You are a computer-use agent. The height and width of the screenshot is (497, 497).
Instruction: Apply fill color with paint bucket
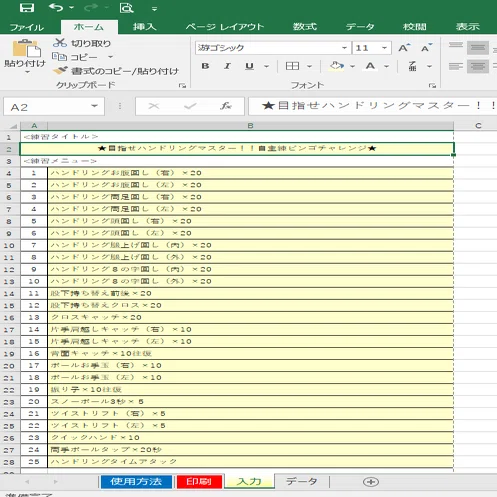tap(337, 66)
